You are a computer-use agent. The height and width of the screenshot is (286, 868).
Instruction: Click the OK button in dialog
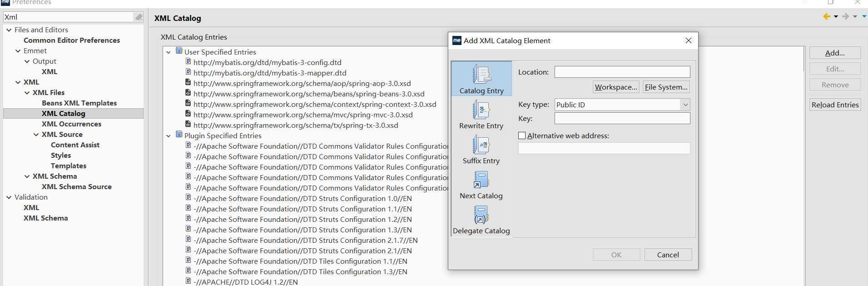click(x=616, y=255)
